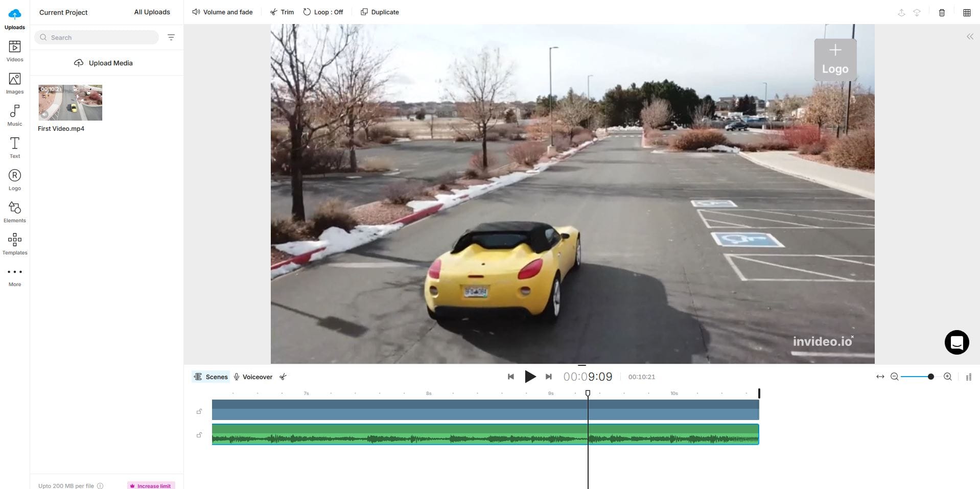Collapse the right panel with double chevrons
Image resolution: width=980 pixels, height=489 pixels.
pyautogui.click(x=969, y=37)
